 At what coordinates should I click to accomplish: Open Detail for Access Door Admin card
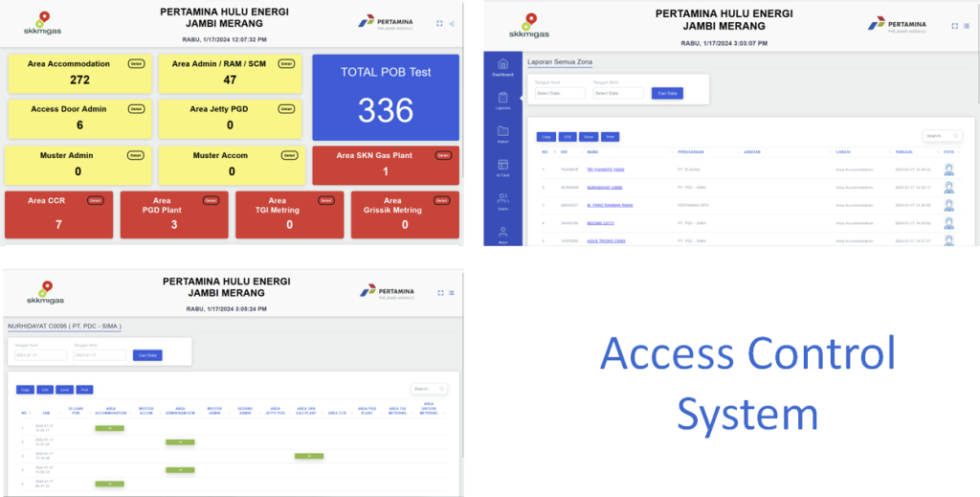[x=136, y=109]
